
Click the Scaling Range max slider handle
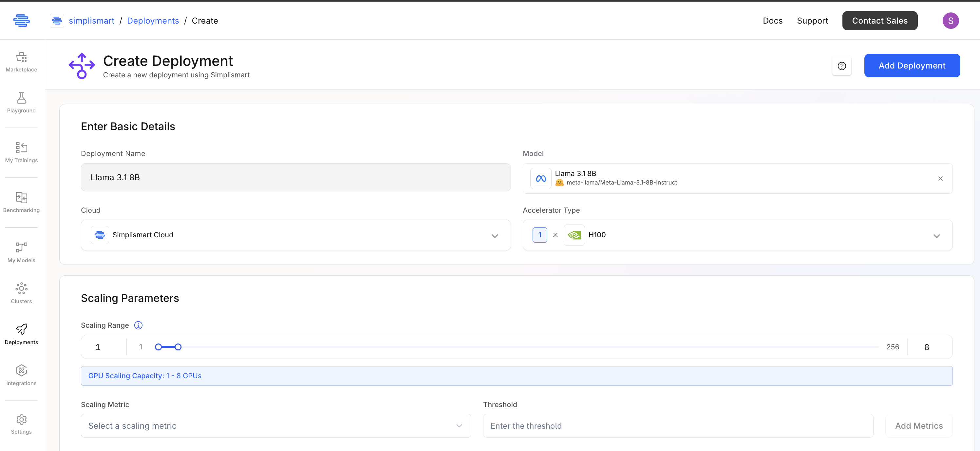point(178,347)
